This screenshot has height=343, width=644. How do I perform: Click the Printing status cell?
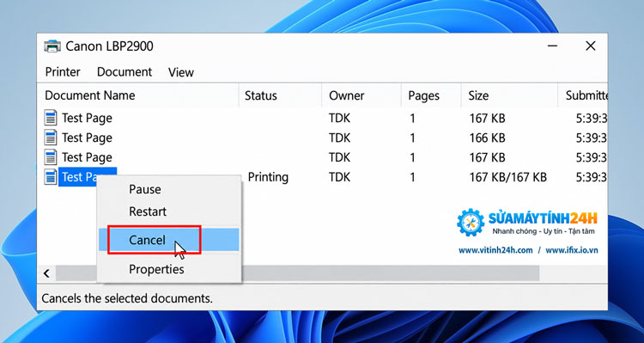point(268,177)
